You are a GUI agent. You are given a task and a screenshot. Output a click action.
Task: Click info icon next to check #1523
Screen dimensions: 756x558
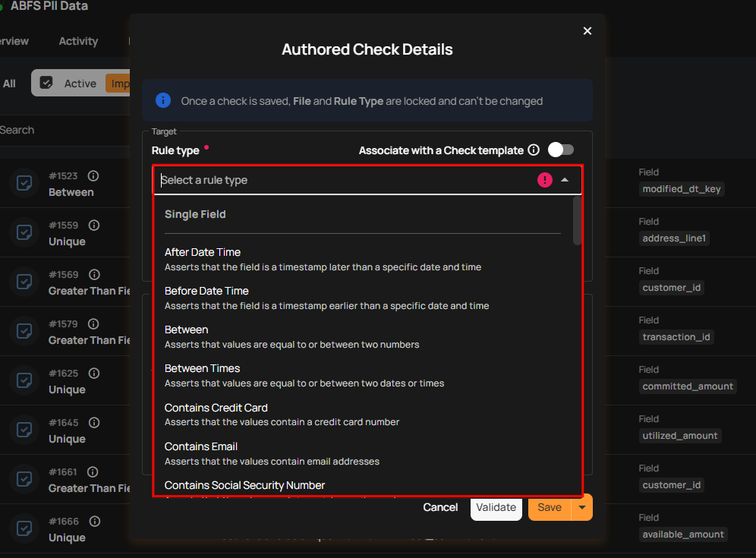[x=94, y=176]
